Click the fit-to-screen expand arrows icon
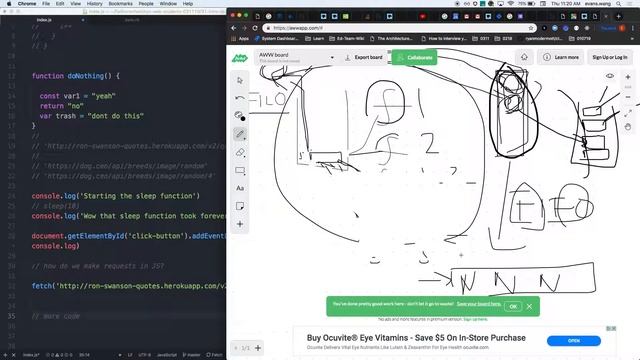The height and width of the screenshot is (360, 640). pyautogui.click(x=628, y=113)
